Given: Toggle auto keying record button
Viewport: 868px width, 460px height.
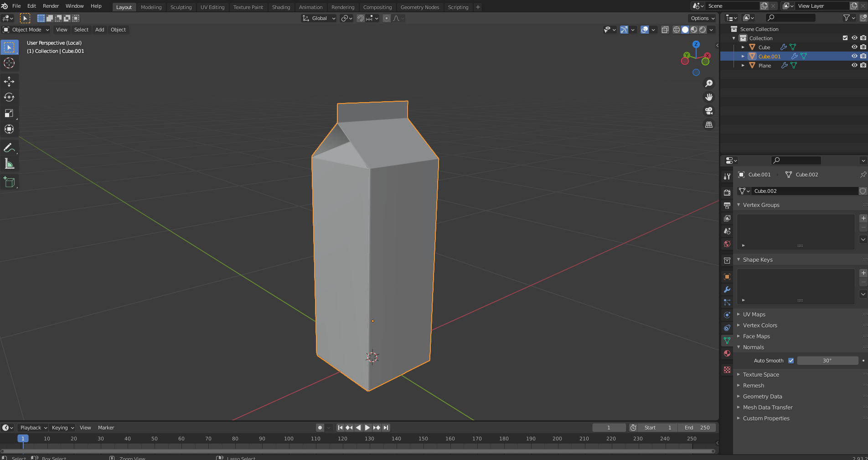Looking at the screenshot, I should point(320,428).
